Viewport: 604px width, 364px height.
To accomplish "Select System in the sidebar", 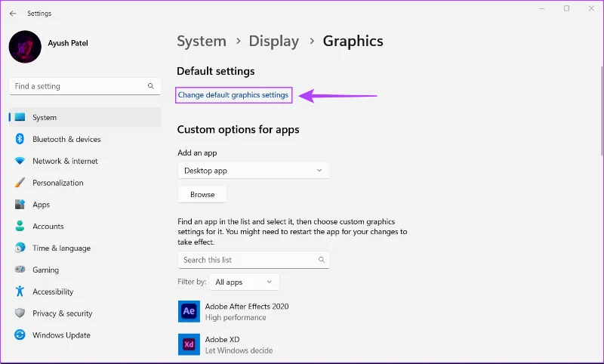I will (85, 117).
